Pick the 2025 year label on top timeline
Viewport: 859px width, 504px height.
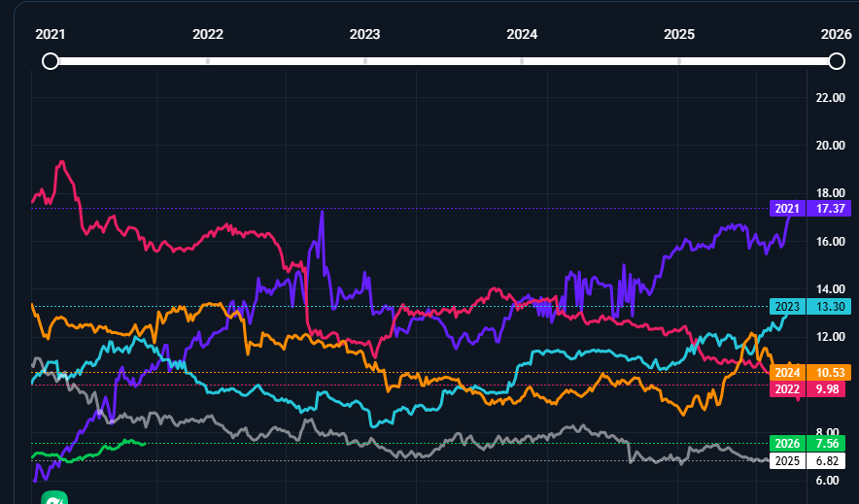click(x=679, y=33)
